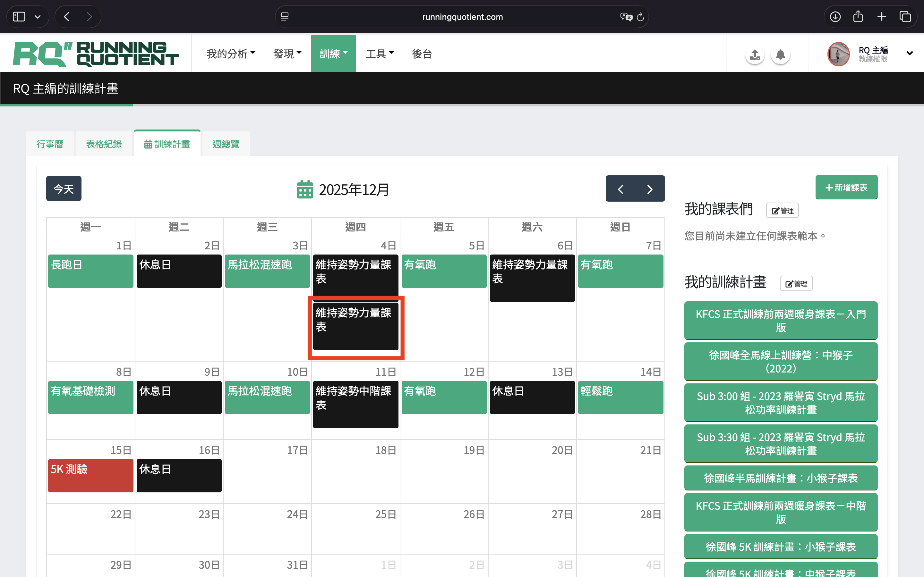This screenshot has height=577, width=924.
Task: Click the browser share icon
Action: tap(858, 17)
